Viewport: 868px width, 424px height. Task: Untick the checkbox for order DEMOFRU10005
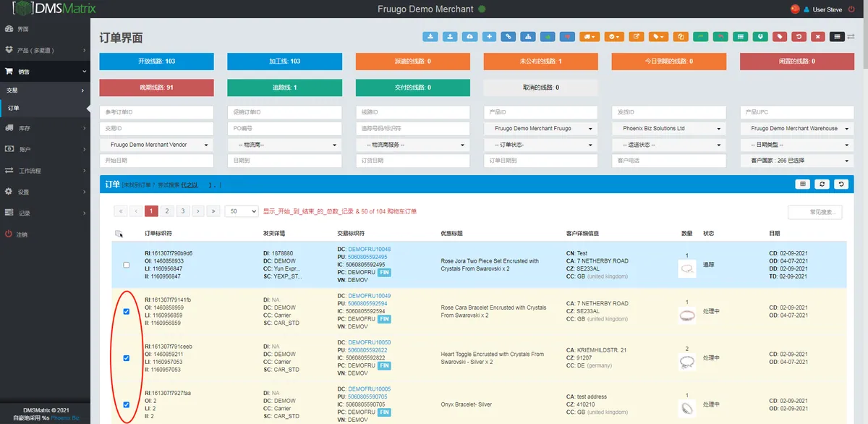coord(127,404)
